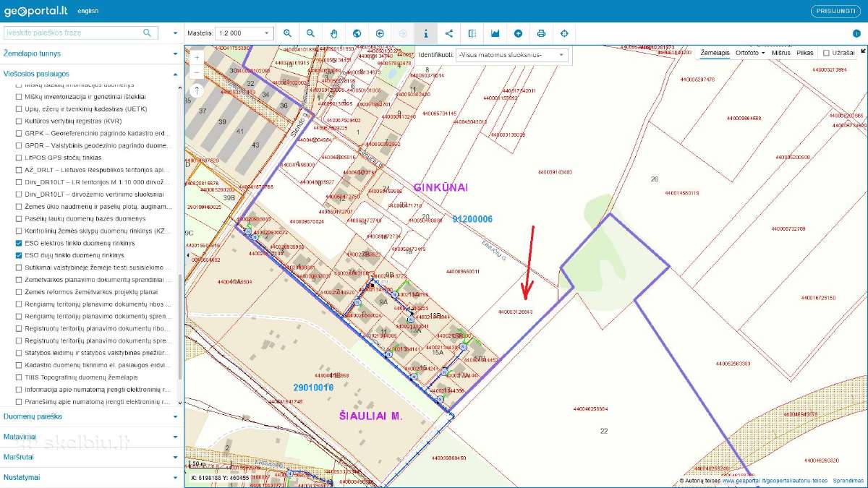
Task: Click the share map icon
Action: click(449, 33)
